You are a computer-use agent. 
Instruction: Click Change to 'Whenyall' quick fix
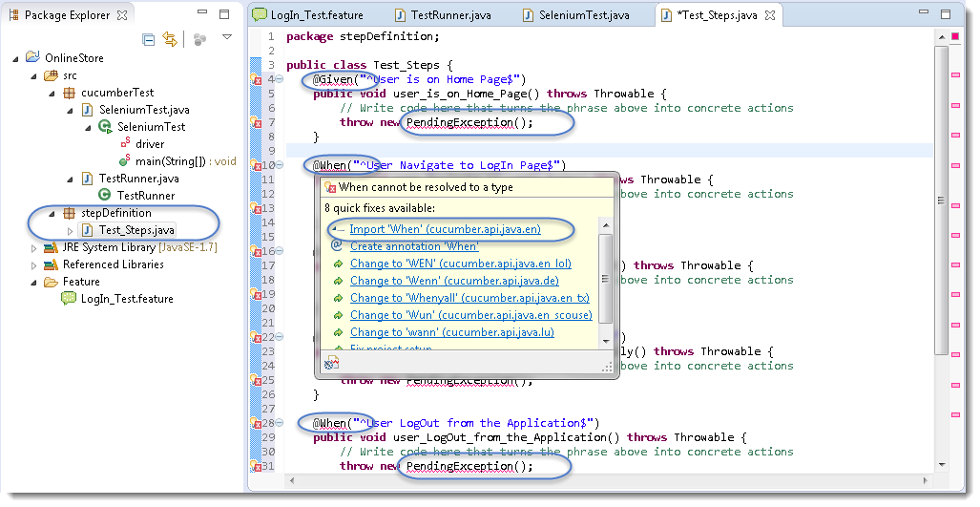pos(469,298)
